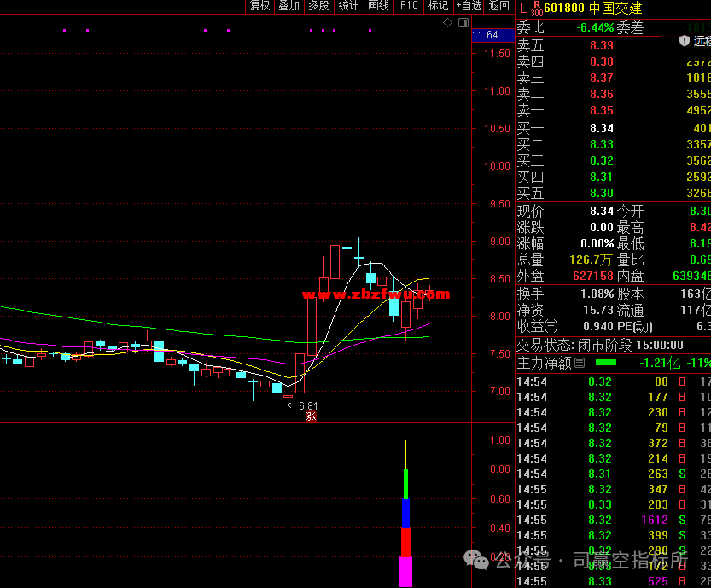The width and height of the screenshot is (711, 588).
Task: Click the multicolor indicator bar in lower pane
Action: coord(405,512)
